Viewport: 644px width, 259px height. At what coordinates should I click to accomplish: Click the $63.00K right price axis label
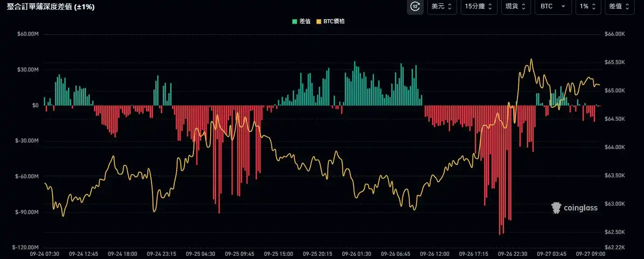point(614,204)
